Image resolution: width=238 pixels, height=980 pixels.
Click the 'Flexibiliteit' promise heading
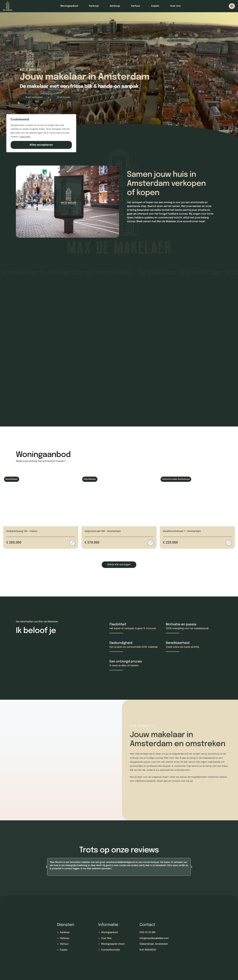pos(118,624)
